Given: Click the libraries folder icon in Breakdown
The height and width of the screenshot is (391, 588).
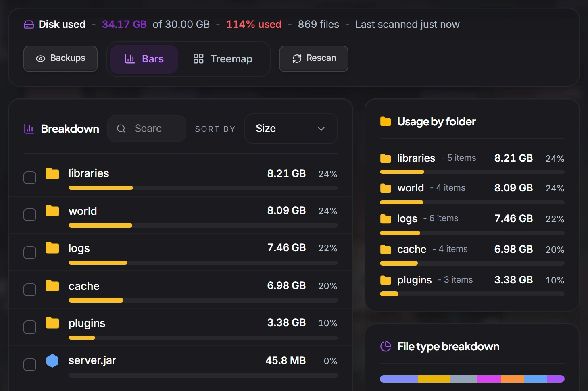Looking at the screenshot, I should click(x=52, y=173).
